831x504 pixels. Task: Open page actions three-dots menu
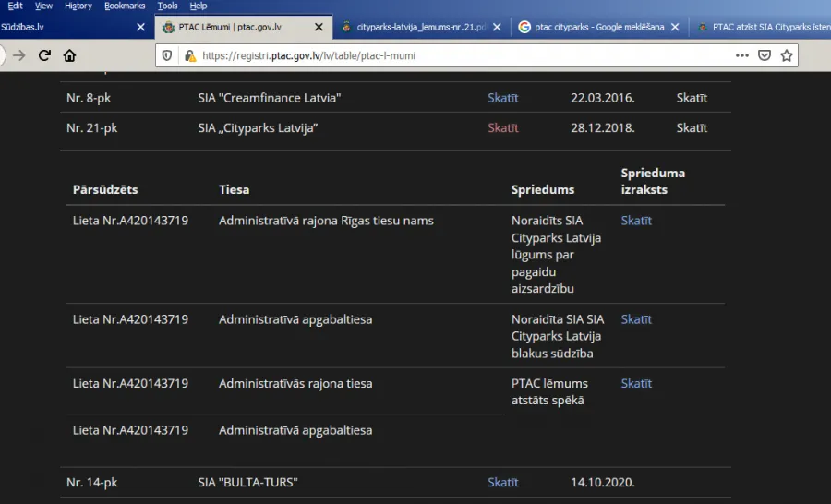pos(742,55)
